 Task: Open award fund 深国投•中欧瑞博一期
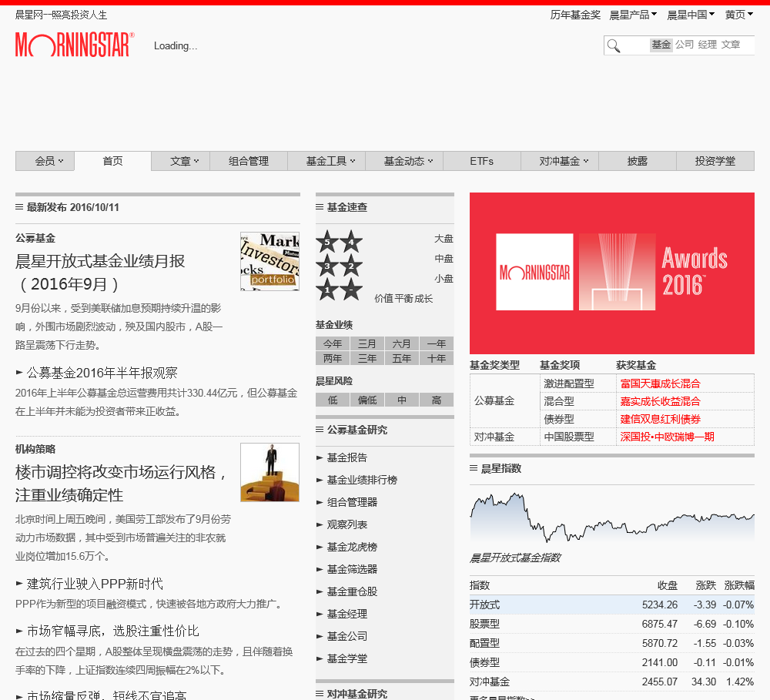coord(667,437)
